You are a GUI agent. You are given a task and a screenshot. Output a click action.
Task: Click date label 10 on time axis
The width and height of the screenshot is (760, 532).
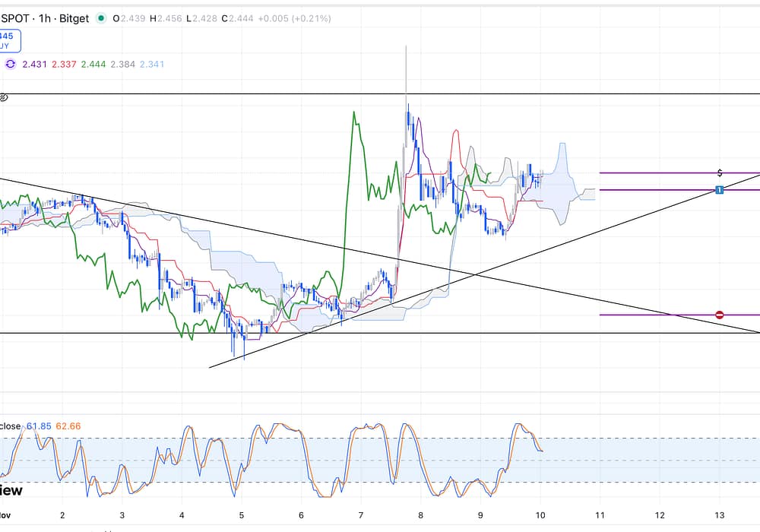pyautogui.click(x=540, y=515)
